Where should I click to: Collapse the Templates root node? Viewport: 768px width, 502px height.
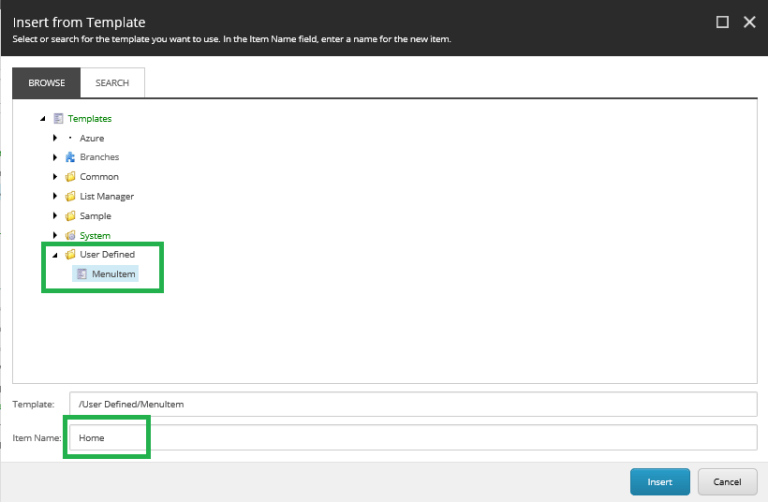43,119
